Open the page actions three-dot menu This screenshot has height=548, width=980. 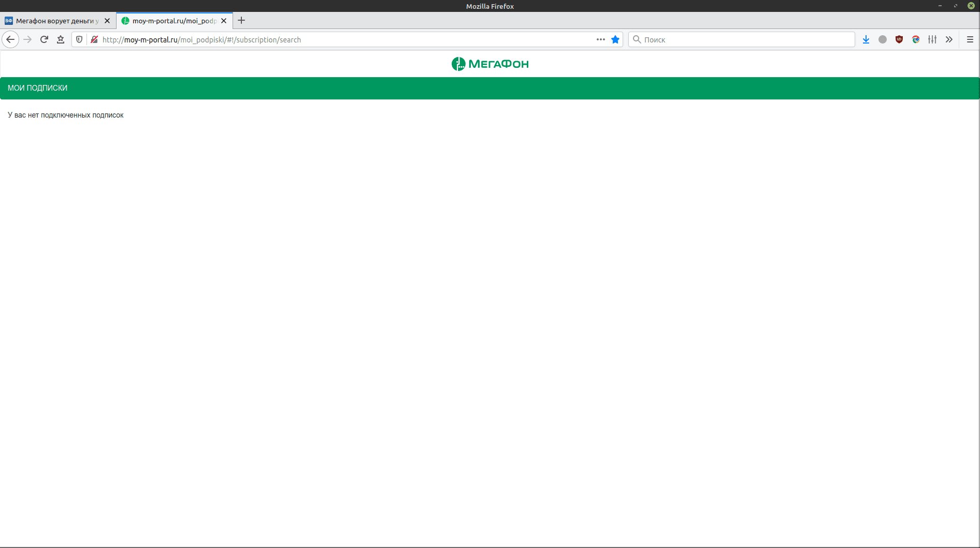[x=601, y=39]
